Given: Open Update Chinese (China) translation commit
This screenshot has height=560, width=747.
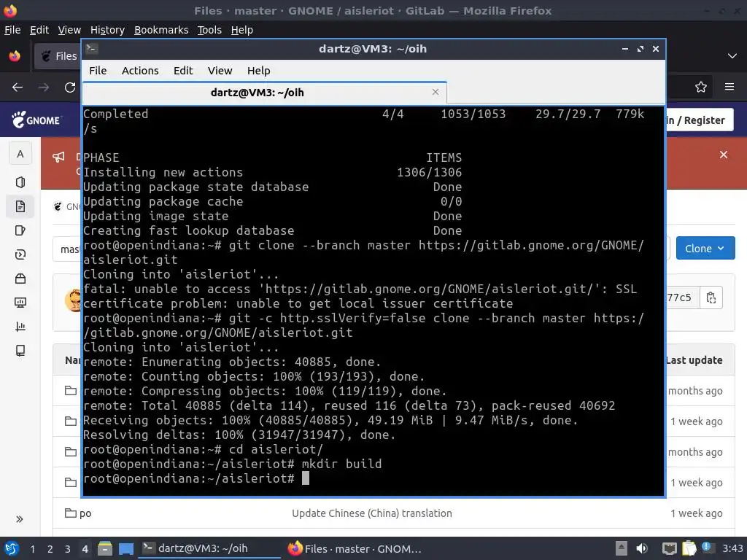Looking at the screenshot, I should [371, 513].
